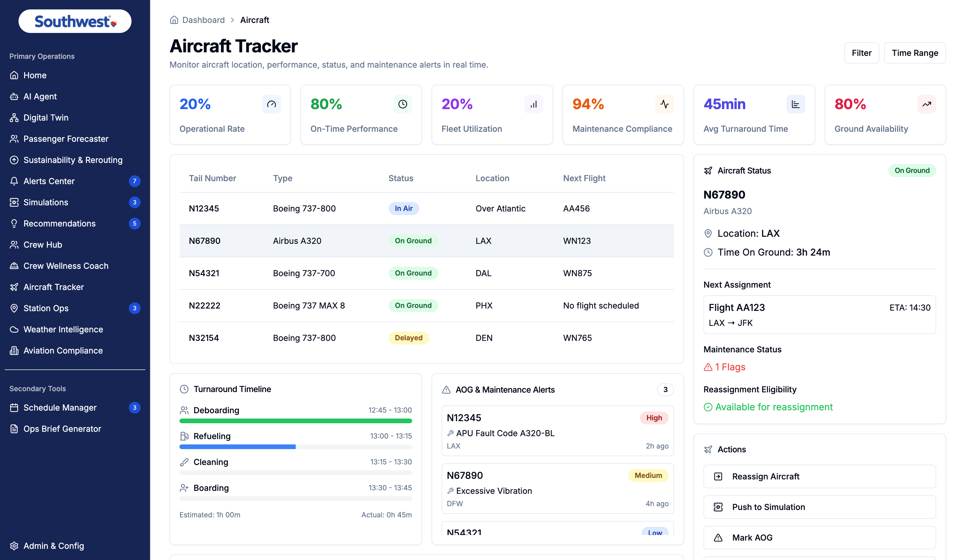Screen dimensions: 965x560
Task: Click the Home house icon in sidebar
Action: click(x=14, y=75)
